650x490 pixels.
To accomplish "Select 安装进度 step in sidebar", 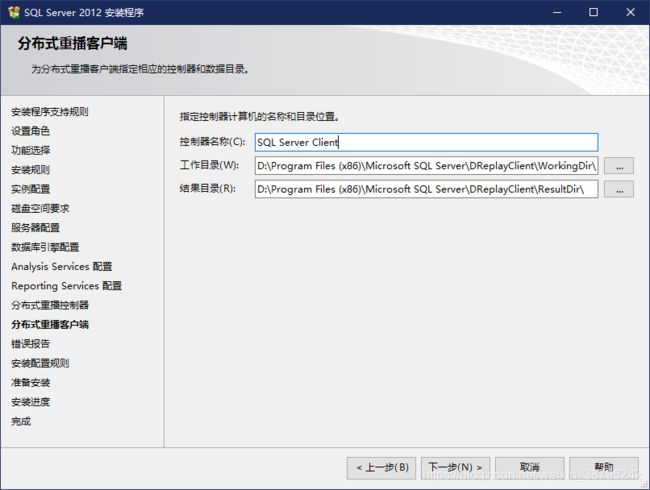I will coord(31,402).
